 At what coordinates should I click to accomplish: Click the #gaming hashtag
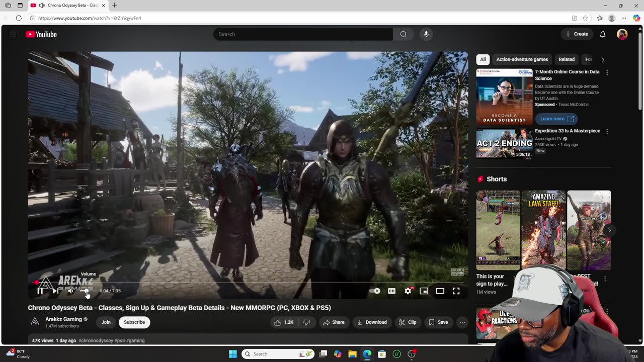pyautogui.click(x=135, y=340)
